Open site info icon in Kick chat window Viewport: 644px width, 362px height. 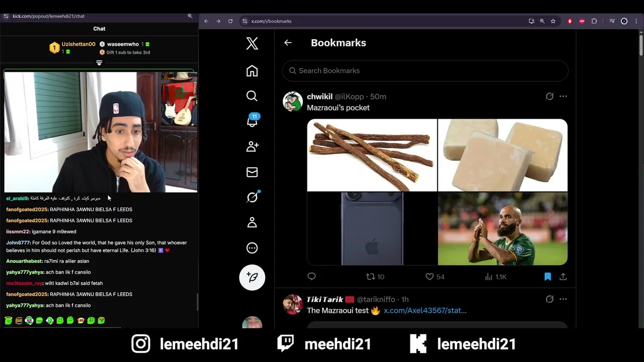click(x=6, y=16)
